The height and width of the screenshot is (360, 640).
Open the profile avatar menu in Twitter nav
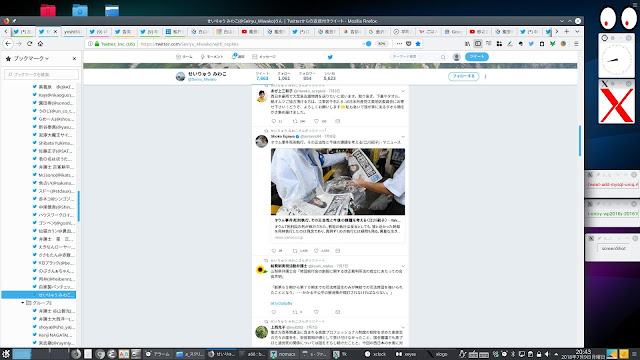tap(456, 57)
